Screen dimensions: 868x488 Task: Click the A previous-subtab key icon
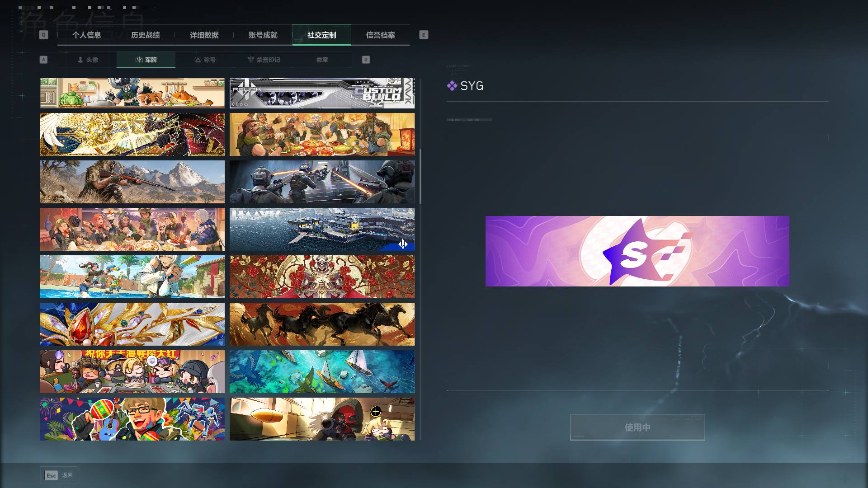tap(43, 60)
